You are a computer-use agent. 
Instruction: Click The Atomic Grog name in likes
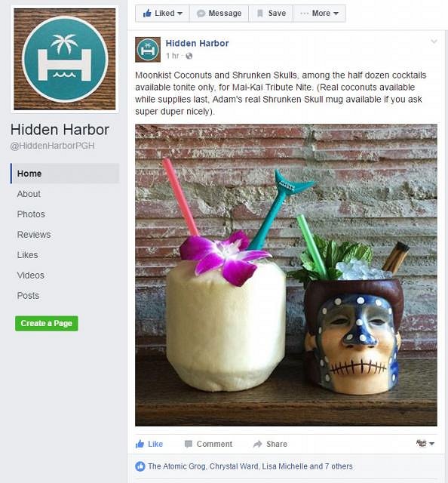[x=176, y=466]
